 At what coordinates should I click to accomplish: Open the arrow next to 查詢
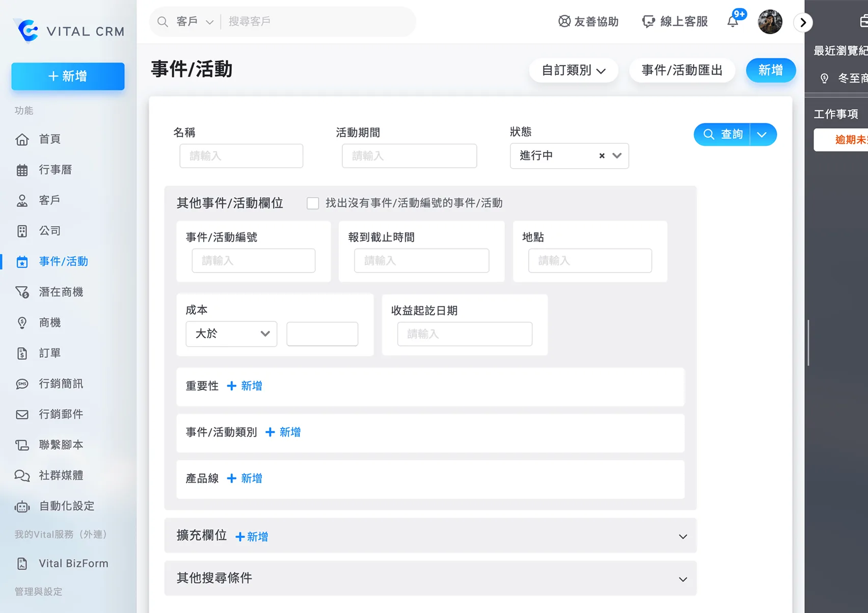point(763,135)
